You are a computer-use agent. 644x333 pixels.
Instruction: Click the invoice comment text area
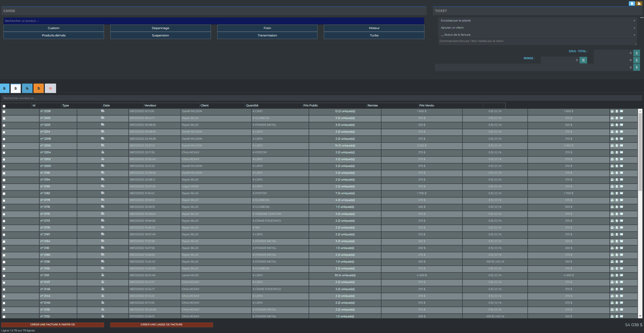coord(538,42)
